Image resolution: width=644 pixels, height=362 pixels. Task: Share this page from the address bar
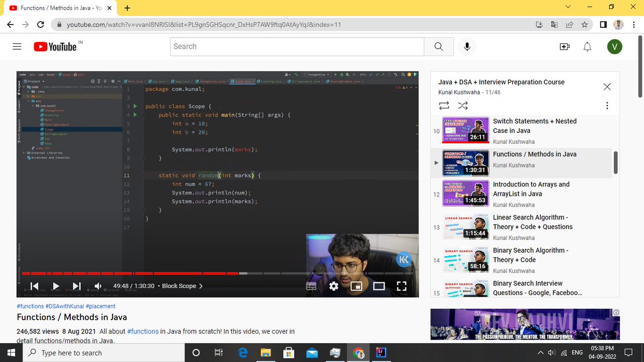569,25
